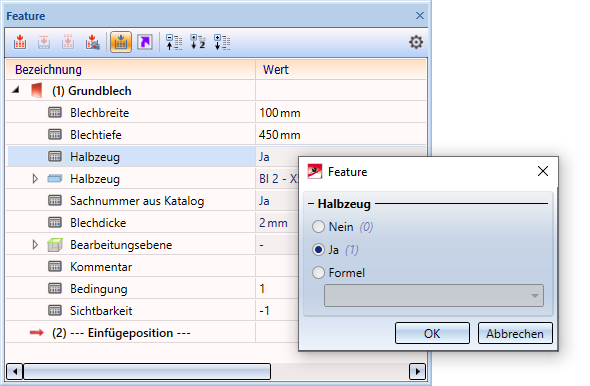Viewport: 590px width, 386px height.
Task: Click the fourth red toolbar icon with magnifier
Action: coord(92,42)
